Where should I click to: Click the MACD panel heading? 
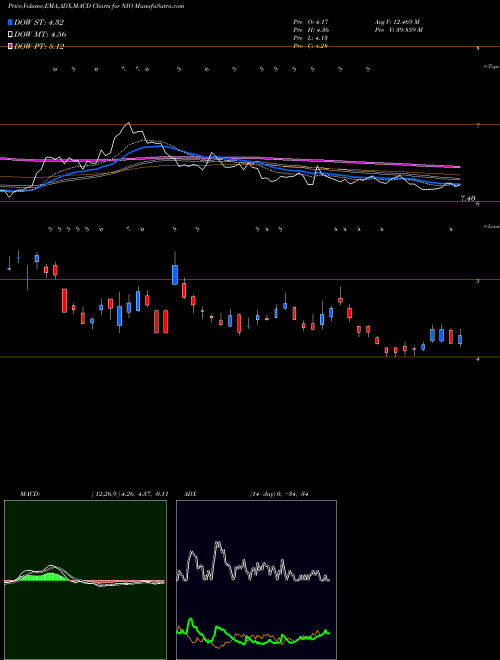(x=30, y=494)
